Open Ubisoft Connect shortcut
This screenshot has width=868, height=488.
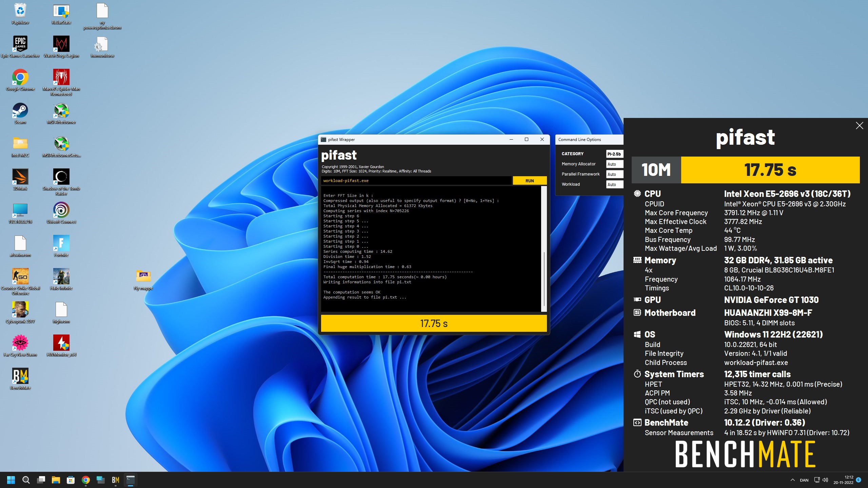coord(61,213)
